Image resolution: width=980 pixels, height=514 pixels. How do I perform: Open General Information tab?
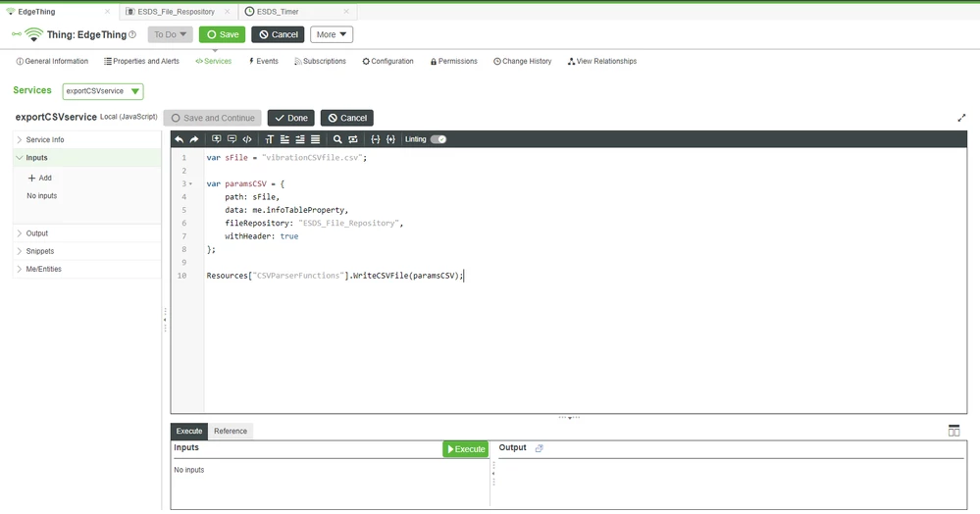pos(52,61)
